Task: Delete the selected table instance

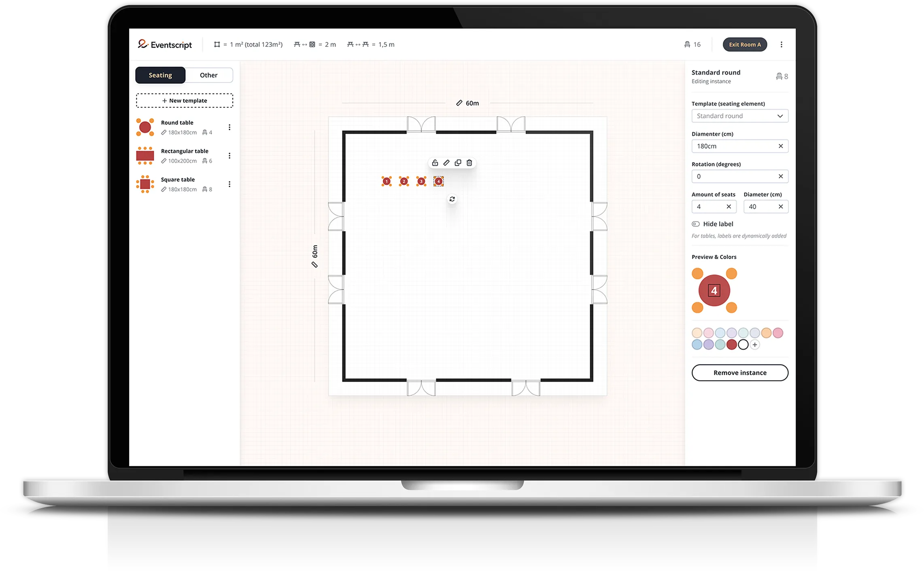Action: [469, 163]
